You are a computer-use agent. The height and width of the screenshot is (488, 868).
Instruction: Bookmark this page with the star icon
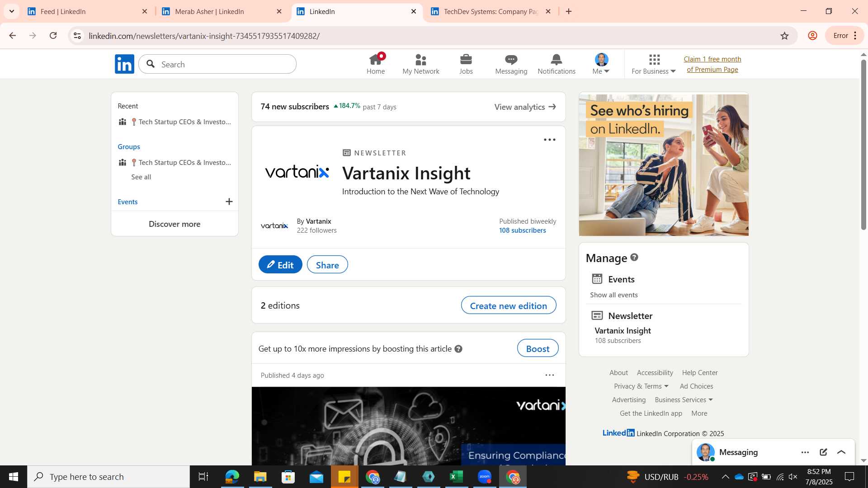tap(784, 36)
